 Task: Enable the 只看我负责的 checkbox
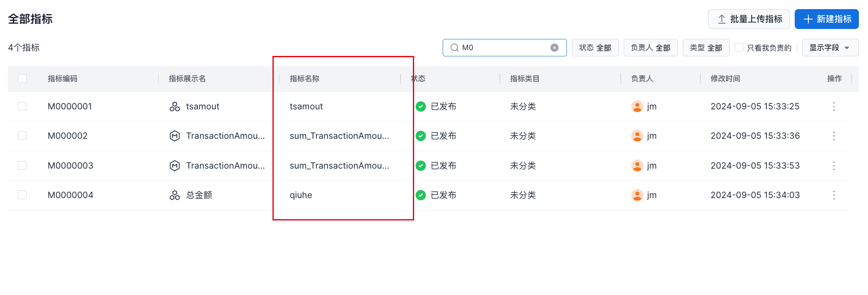(x=739, y=48)
